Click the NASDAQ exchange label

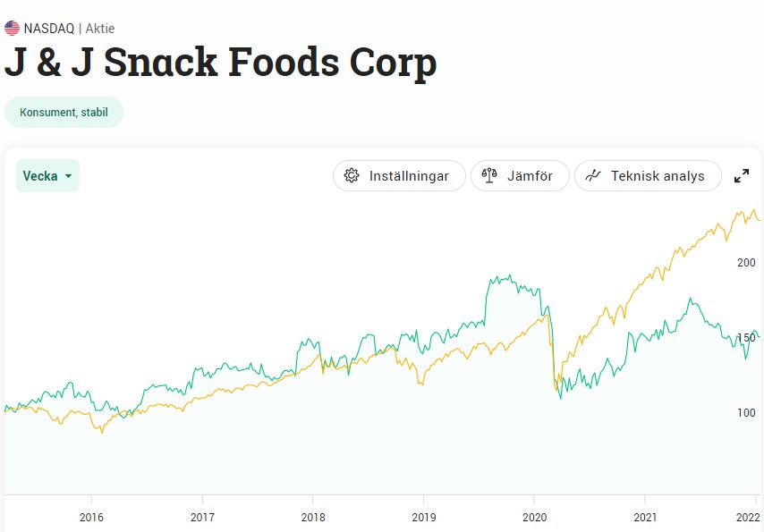tap(49, 29)
